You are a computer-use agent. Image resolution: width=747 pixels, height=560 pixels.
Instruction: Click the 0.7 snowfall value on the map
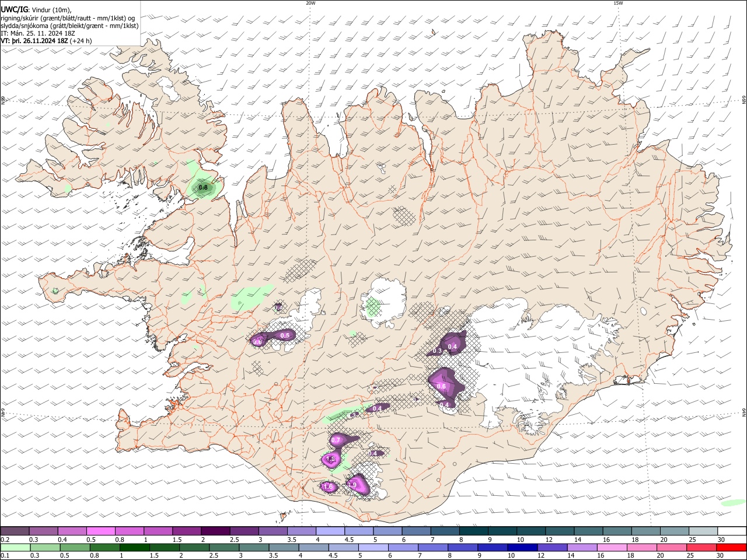pyautogui.click(x=336, y=440)
